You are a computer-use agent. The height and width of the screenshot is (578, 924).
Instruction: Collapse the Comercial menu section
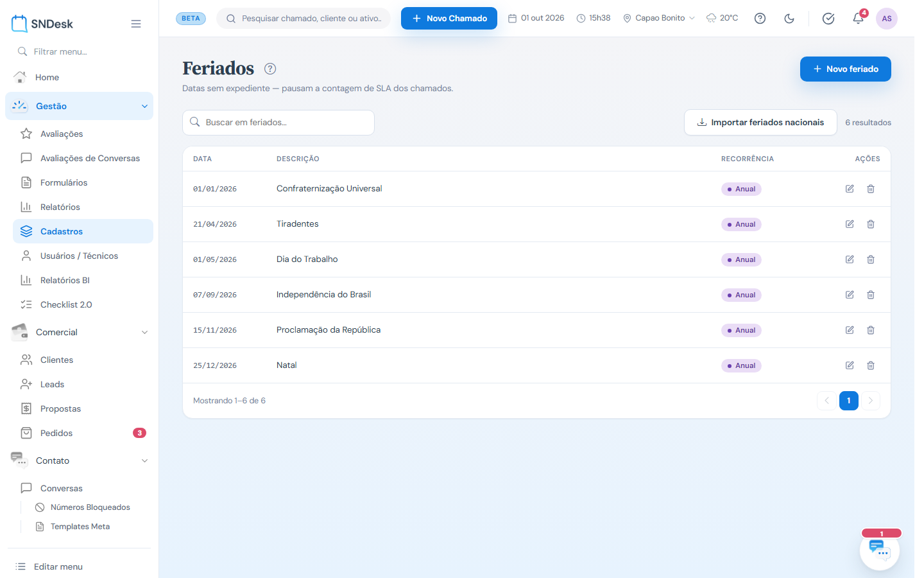[80, 332]
